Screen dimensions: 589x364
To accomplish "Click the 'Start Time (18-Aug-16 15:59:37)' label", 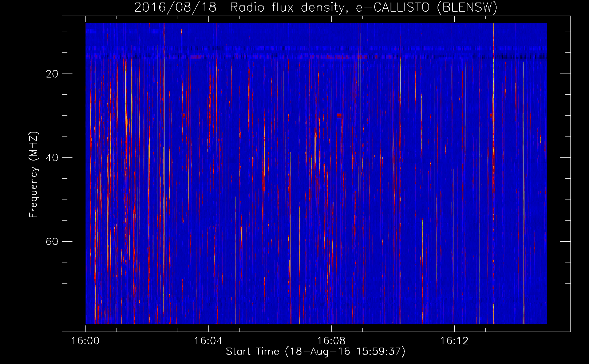I will pos(316,352).
